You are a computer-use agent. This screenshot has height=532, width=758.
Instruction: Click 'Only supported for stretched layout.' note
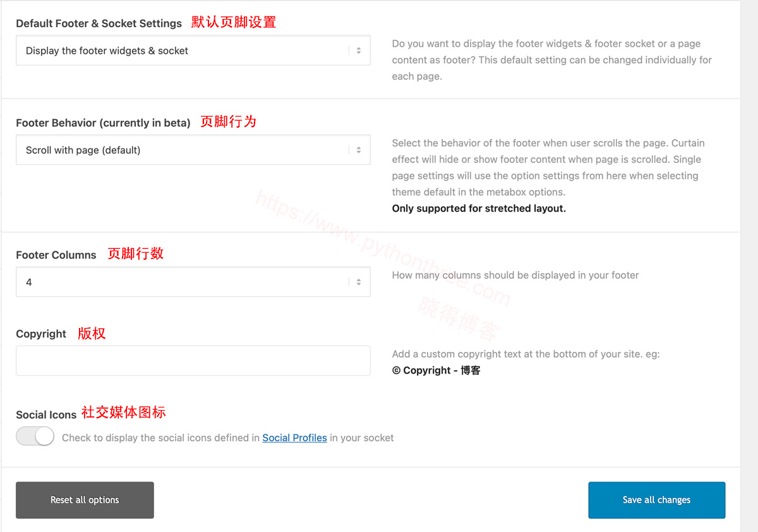tap(478, 209)
